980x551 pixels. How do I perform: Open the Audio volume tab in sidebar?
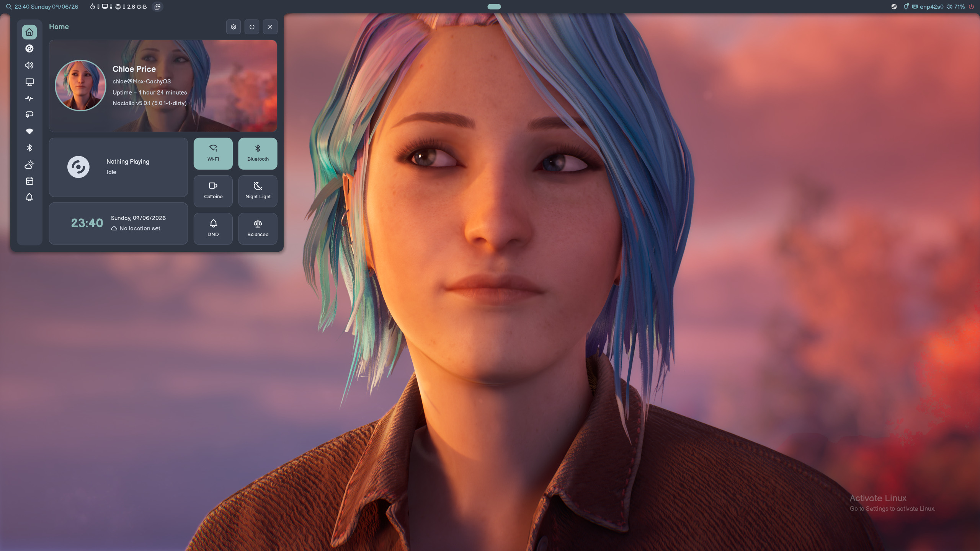point(29,65)
